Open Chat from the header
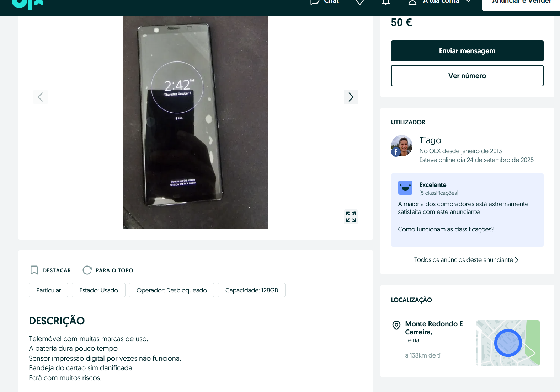The height and width of the screenshot is (392, 560). point(324,2)
